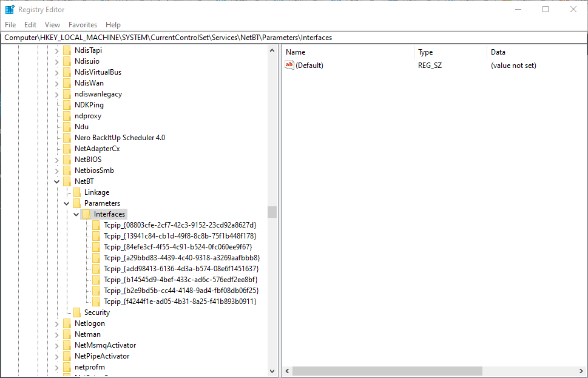This screenshot has width=588, height=378.
Task: Click the Parameters folder icon
Action: (x=77, y=203)
